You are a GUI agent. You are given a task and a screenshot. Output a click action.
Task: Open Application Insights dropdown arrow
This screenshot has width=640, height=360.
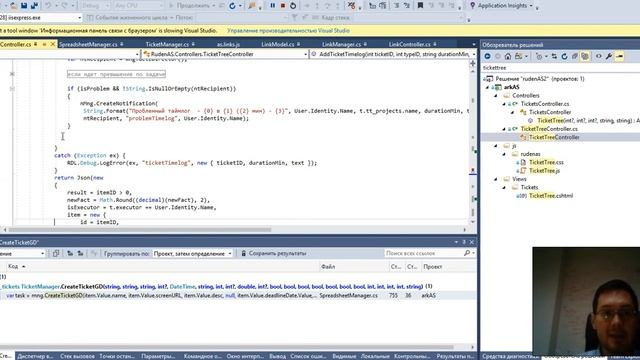coord(531,6)
